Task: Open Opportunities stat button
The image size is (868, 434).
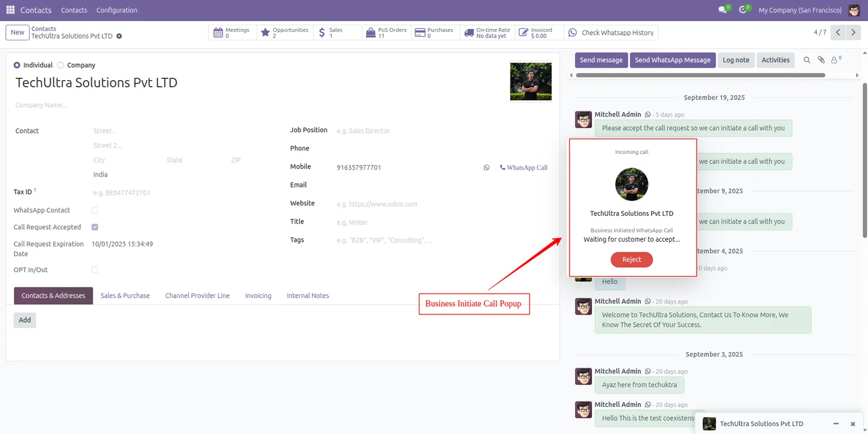Action: [285, 33]
